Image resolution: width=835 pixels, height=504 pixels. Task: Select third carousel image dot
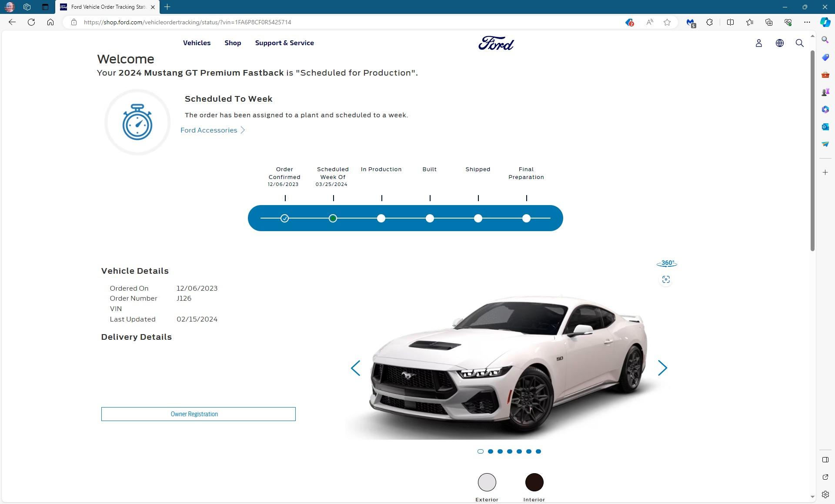(x=500, y=451)
